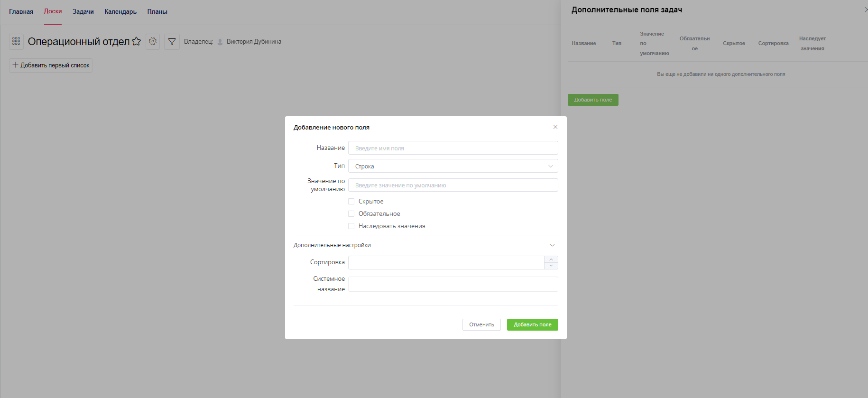Check the Обязательное option
The height and width of the screenshot is (398, 868).
click(x=351, y=214)
